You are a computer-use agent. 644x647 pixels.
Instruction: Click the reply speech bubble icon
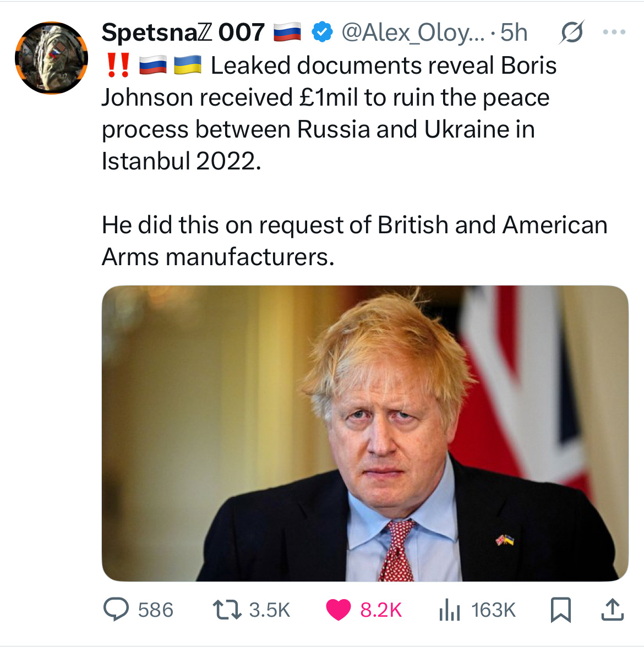(x=116, y=610)
